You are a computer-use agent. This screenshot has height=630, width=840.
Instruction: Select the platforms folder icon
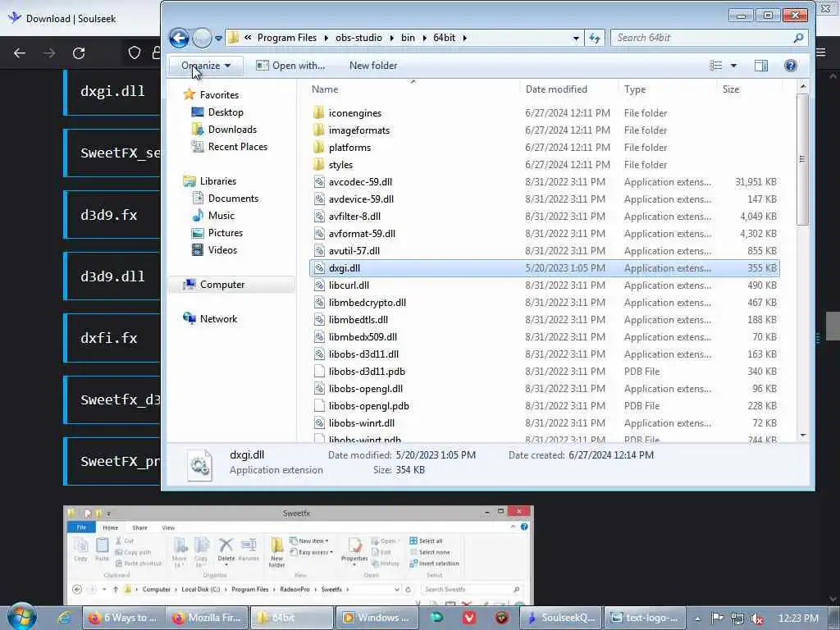pyautogui.click(x=319, y=148)
